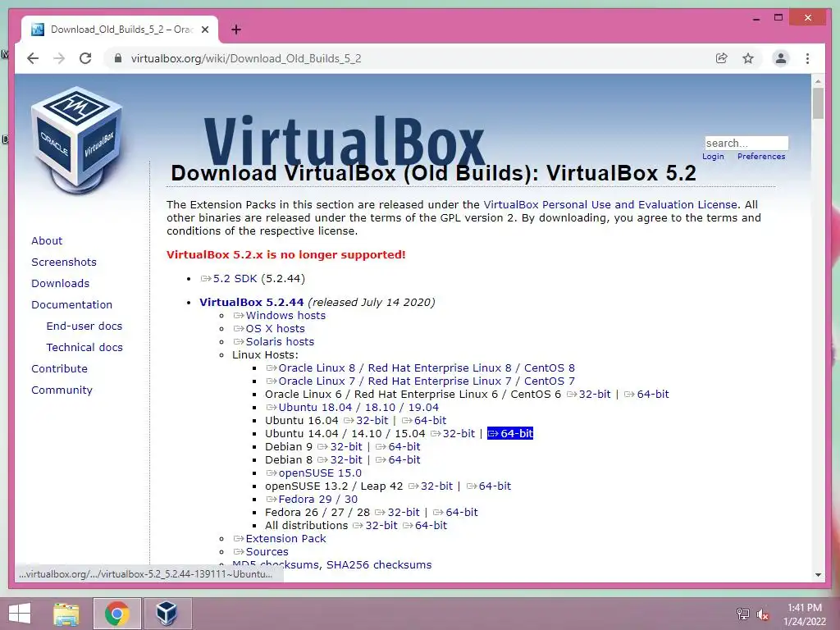Download the Extension Pack

(x=279, y=538)
